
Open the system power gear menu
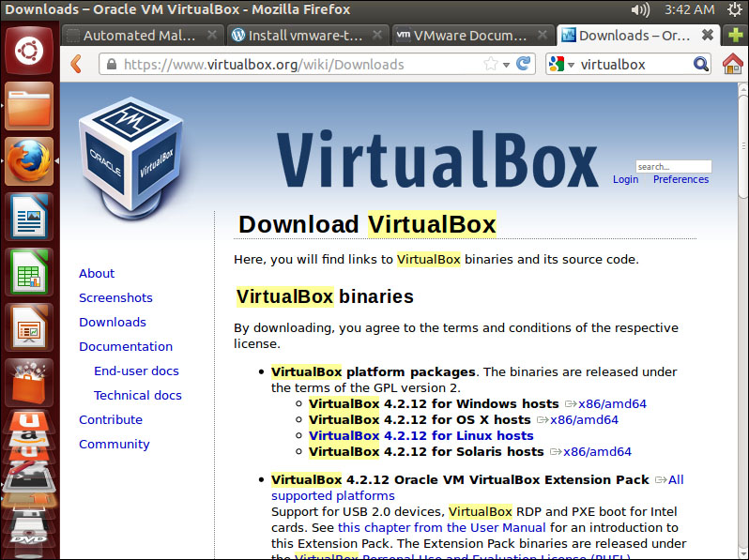point(735,9)
